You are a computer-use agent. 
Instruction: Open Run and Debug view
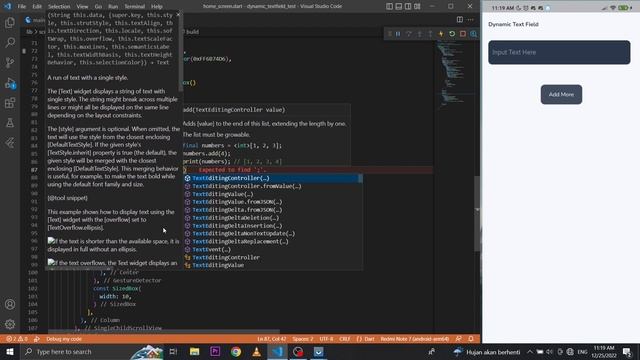point(10,83)
